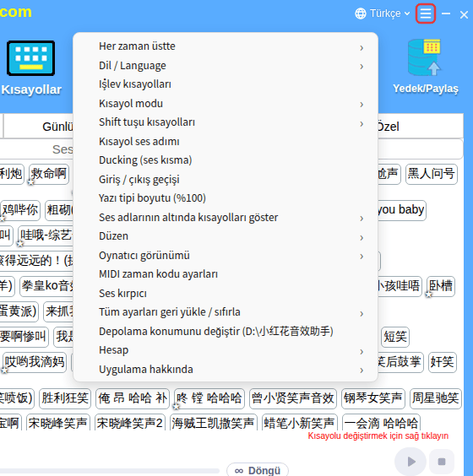Open the Kısayollar keyboard icon
The width and height of the screenshot is (473, 476).
pos(30,58)
